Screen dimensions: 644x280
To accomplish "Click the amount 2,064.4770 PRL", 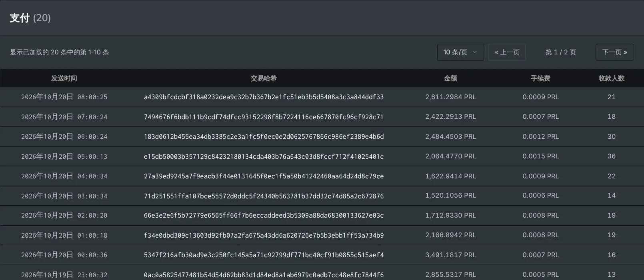I will click(x=450, y=156).
